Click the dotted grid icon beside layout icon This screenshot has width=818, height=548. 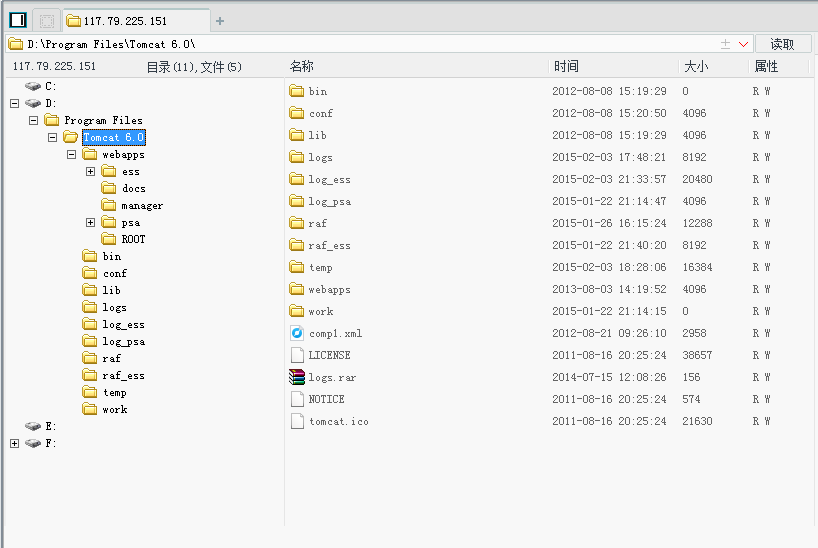tap(47, 21)
